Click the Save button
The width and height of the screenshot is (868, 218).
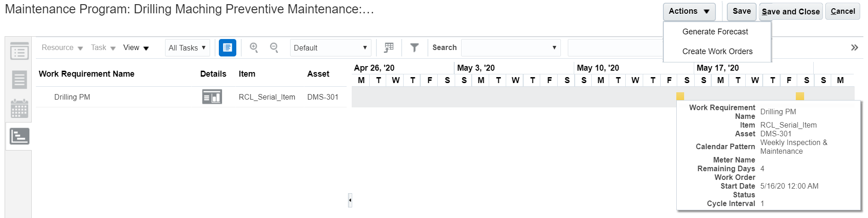coord(742,11)
